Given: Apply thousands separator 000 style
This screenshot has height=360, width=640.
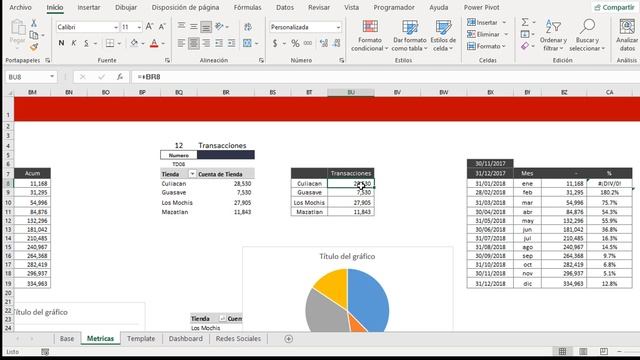Looking at the screenshot, I should [308, 43].
